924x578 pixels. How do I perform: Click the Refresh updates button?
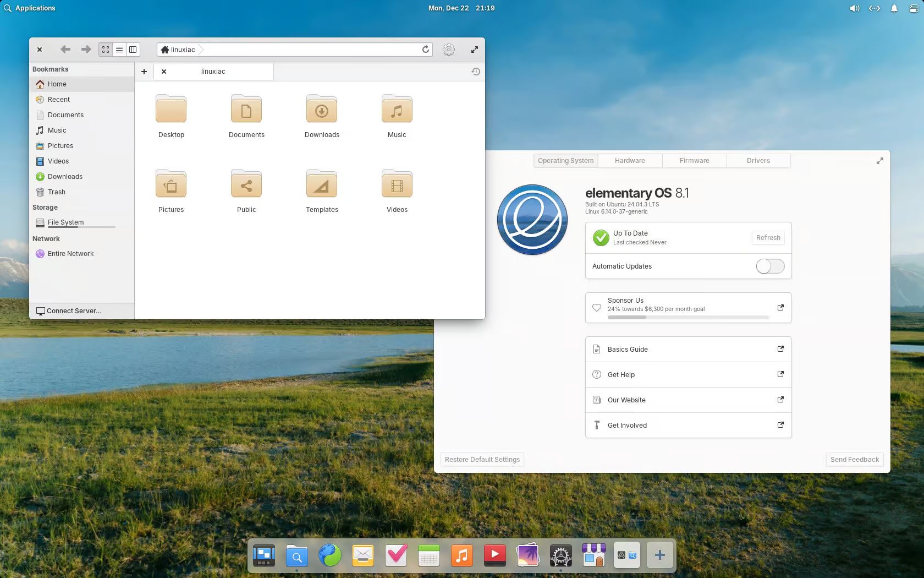[768, 238]
